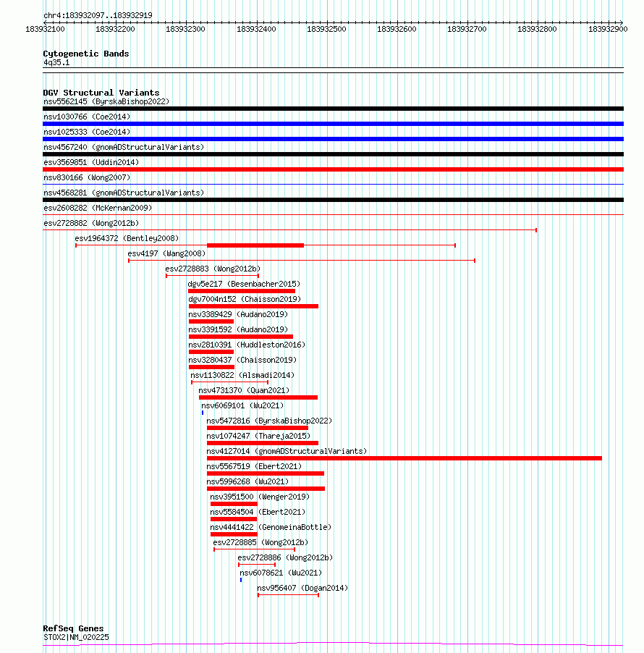644x653 pixels.
Task: Click the first blue Coe2014 bar (nsv1030766)
Action: tap(333, 124)
